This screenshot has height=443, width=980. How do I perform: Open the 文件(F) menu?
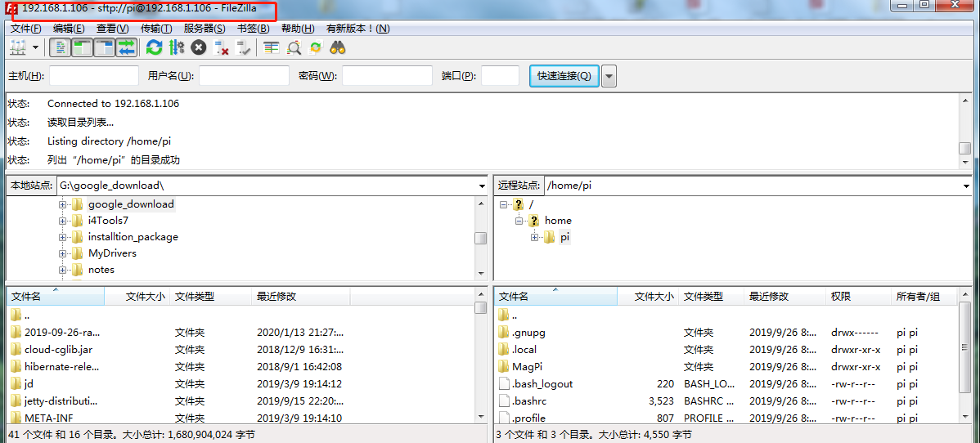25,29
